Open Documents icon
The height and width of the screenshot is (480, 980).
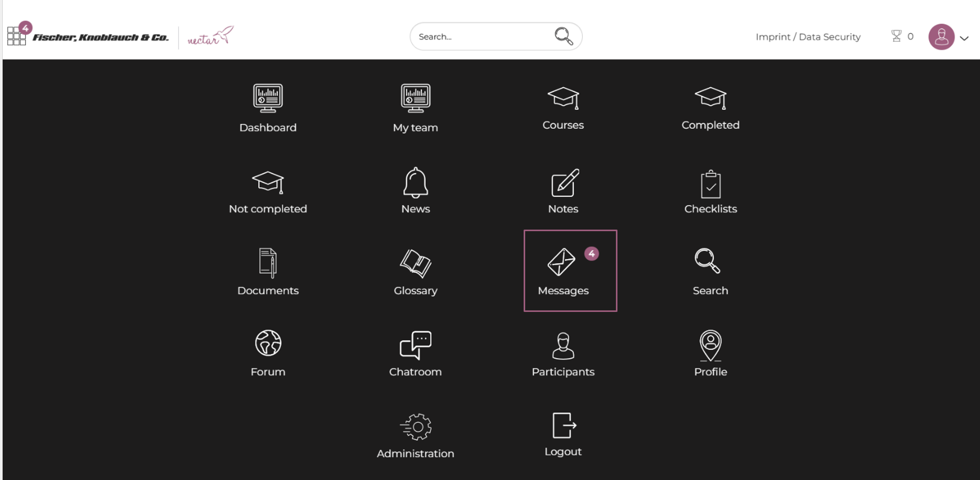coord(268,263)
